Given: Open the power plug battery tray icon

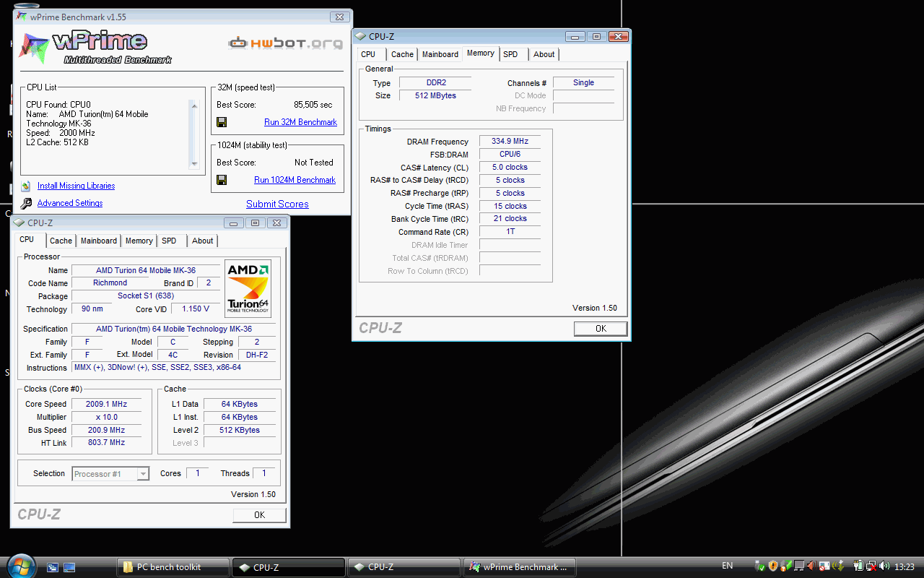Looking at the screenshot, I should tap(858, 566).
